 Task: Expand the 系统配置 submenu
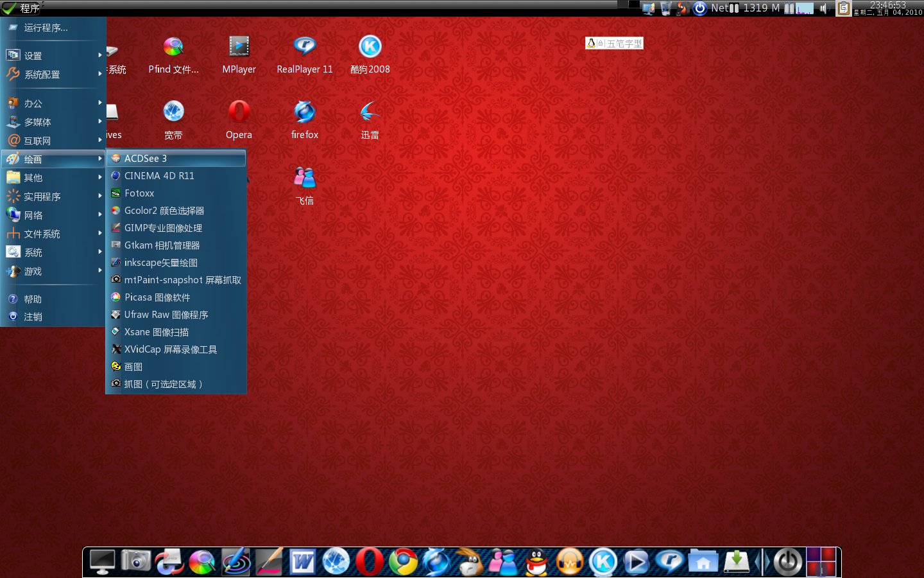click(53, 74)
